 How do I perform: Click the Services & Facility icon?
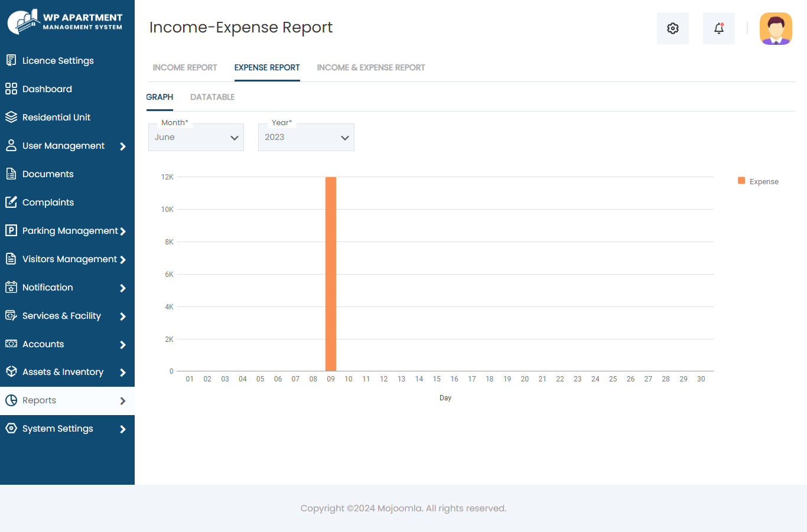[x=11, y=315]
